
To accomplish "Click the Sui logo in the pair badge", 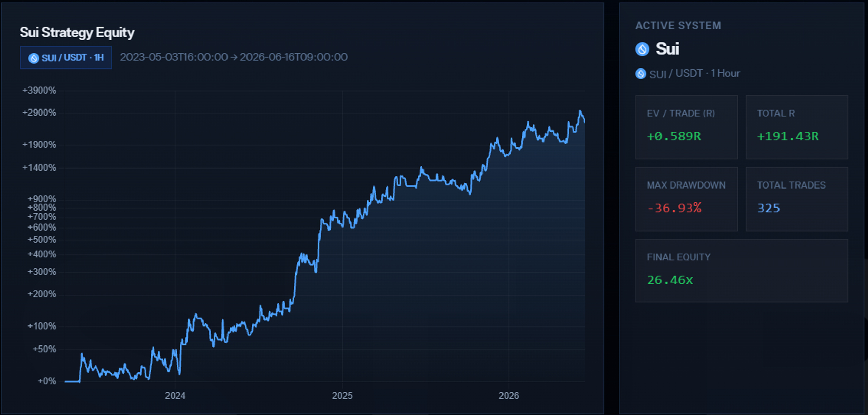I will click(34, 58).
